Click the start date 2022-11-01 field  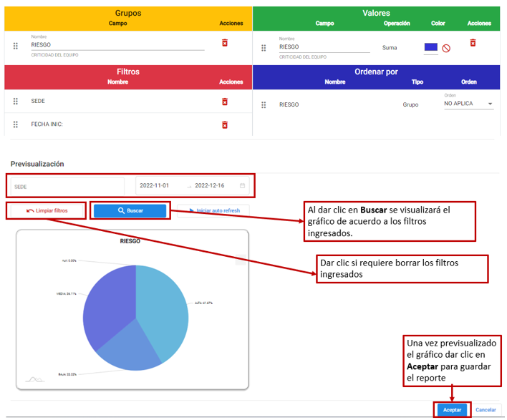[x=154, y=186]
